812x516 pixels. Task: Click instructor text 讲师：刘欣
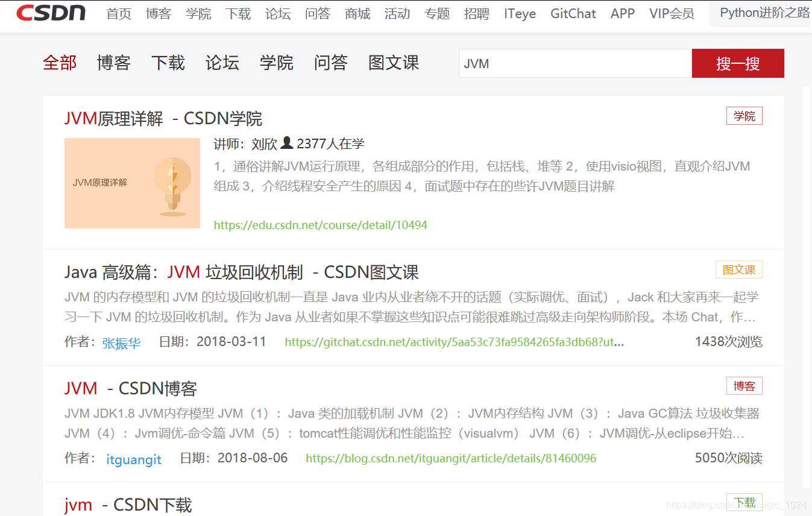click(245, 144)
